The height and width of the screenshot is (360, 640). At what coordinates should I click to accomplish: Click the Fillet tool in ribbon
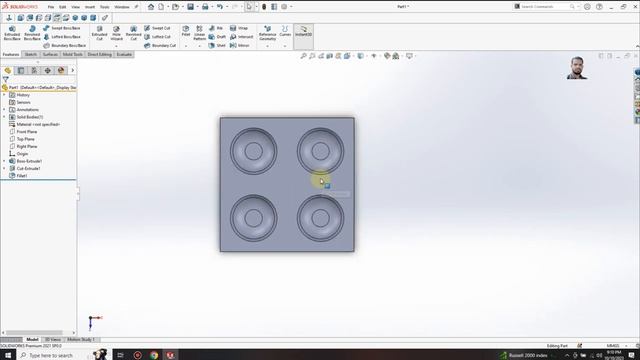(x=186, y=31)
